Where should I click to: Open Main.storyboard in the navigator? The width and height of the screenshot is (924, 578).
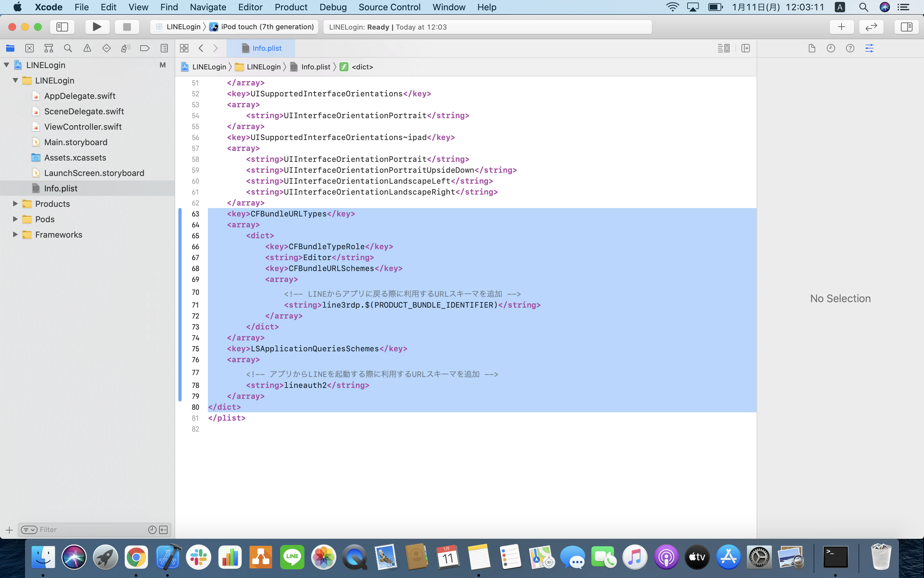[x=76, y=142]
